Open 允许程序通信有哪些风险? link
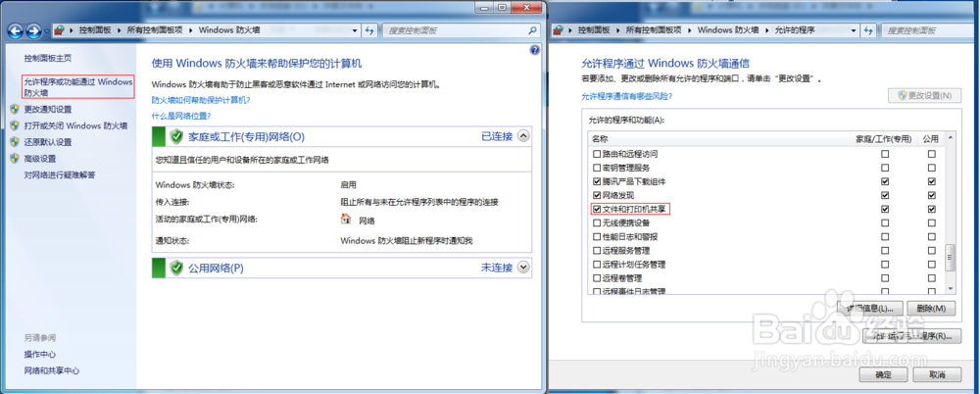 (x=627, y=96)
